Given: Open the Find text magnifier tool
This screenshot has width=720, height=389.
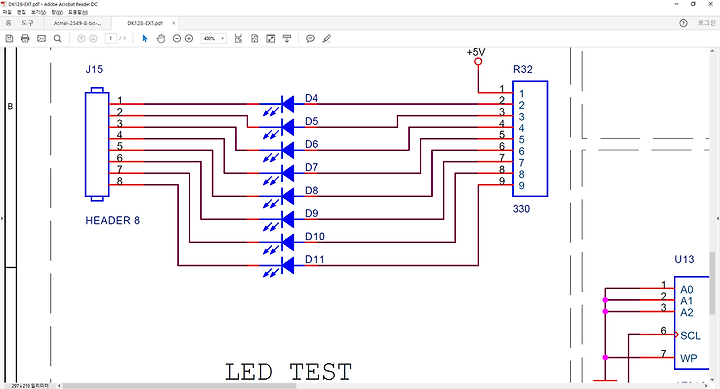Looking at the screenshot, I should [x=57, y=39].
